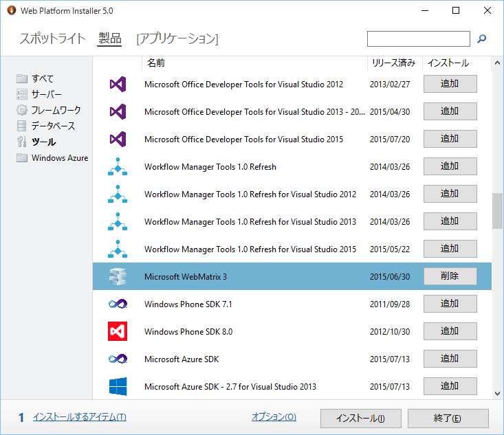The image size is (504, 435).
Task: Click the red Windows Phone SDK 8.0 icon
Action: coord(118,331)
